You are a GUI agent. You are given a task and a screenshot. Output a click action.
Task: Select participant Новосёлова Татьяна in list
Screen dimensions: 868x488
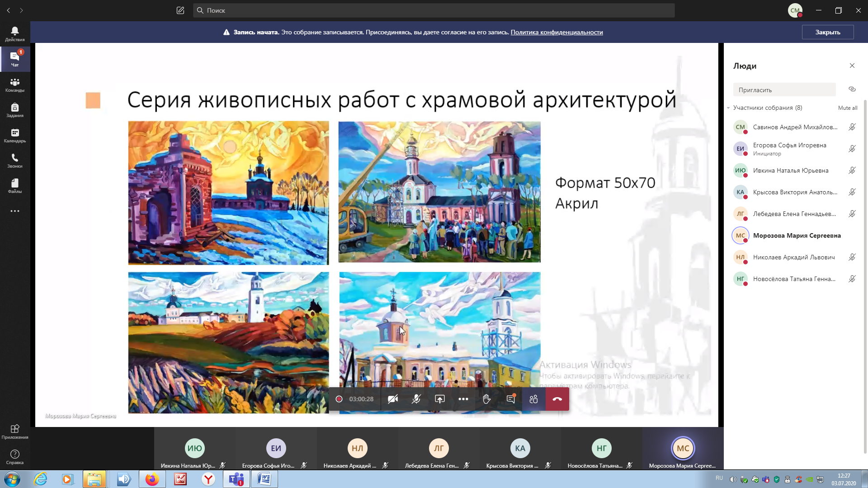[795, 279]
